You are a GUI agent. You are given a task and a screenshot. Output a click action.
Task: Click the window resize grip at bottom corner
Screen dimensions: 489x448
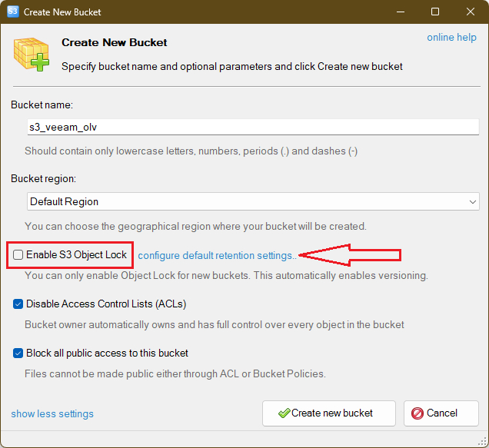coord(483,441)
